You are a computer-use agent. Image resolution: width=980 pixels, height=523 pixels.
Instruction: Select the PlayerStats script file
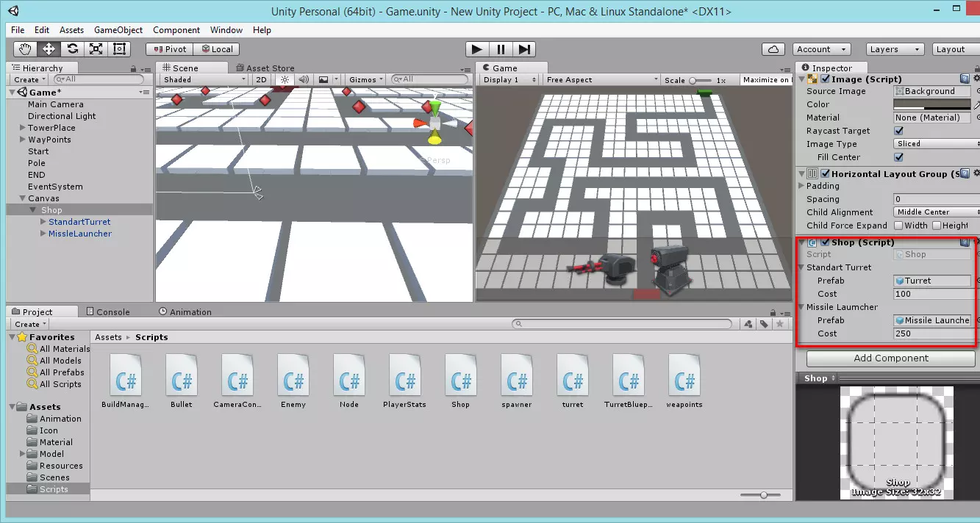click(x=405, y=381)
